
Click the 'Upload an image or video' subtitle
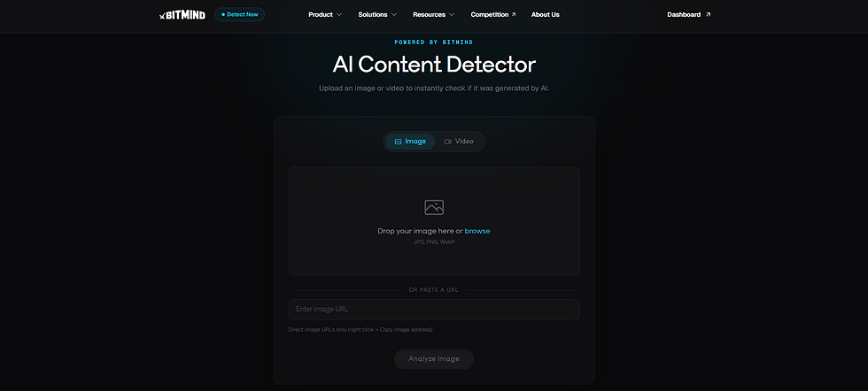click(x=434, y=88)
